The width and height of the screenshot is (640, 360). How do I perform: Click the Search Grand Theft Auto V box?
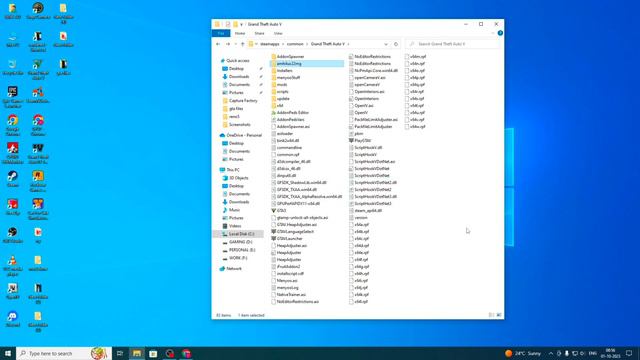pyautogui.click(x=453, y=44)
